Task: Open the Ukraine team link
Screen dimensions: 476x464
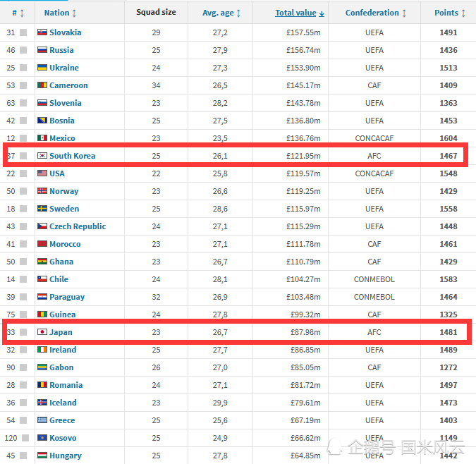Action: point(64,68)
